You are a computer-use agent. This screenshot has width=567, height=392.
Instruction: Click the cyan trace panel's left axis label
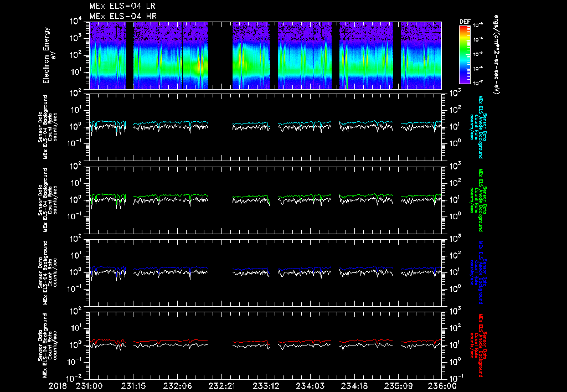tap(48, 127)
